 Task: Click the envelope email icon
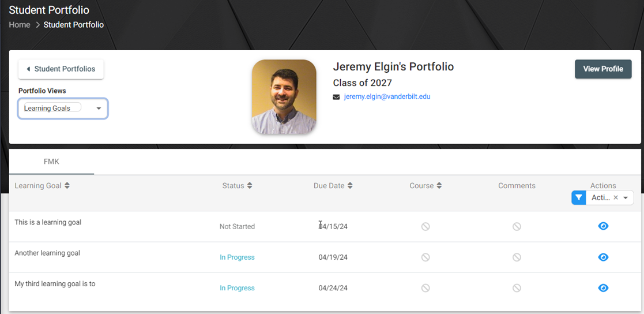[336, 97]
